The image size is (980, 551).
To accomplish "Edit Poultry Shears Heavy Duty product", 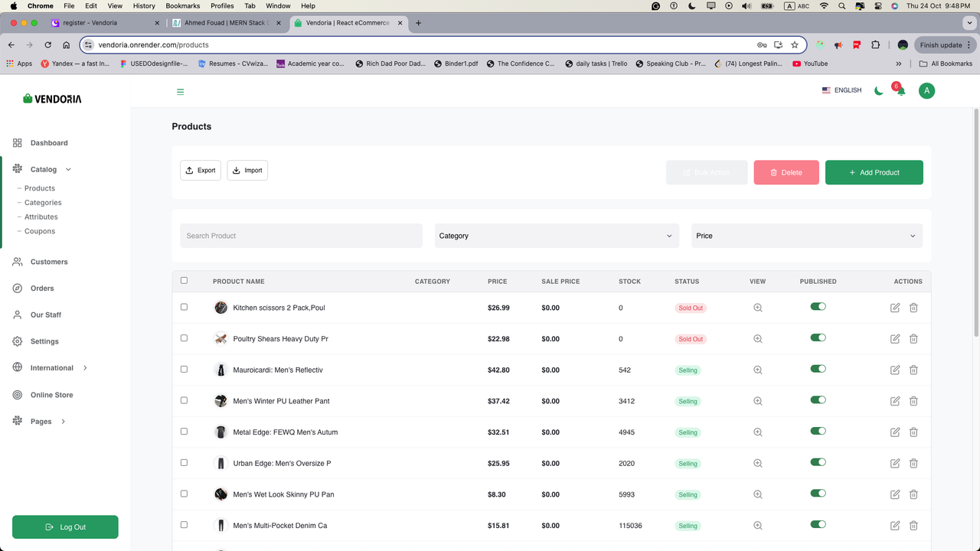I will [895, 339].
